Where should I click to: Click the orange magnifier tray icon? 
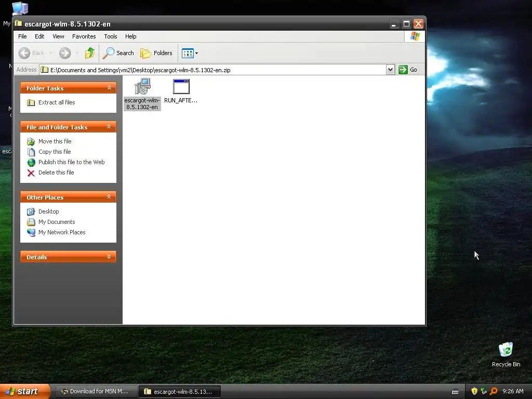(494, 391)
